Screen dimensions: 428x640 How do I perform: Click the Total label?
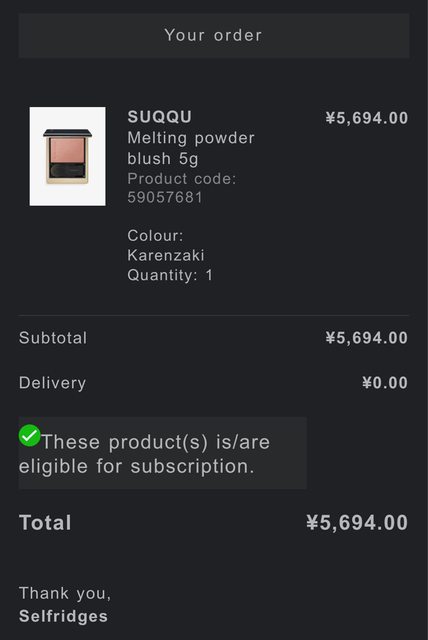45,523
